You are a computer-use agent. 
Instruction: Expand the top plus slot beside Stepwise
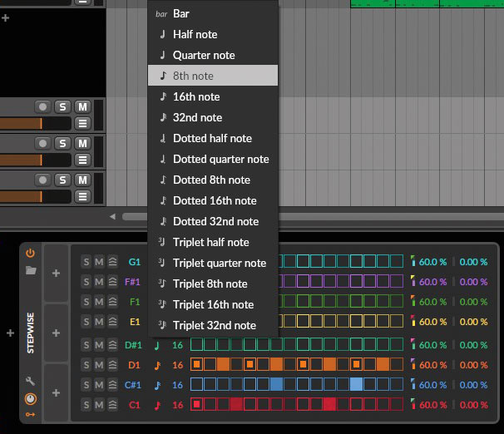tap(56, 273)
